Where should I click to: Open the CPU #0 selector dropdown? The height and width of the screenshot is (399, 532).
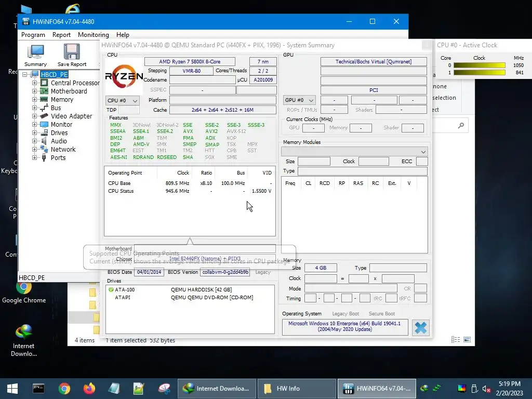pyautogui.click(x=122, y=100)
